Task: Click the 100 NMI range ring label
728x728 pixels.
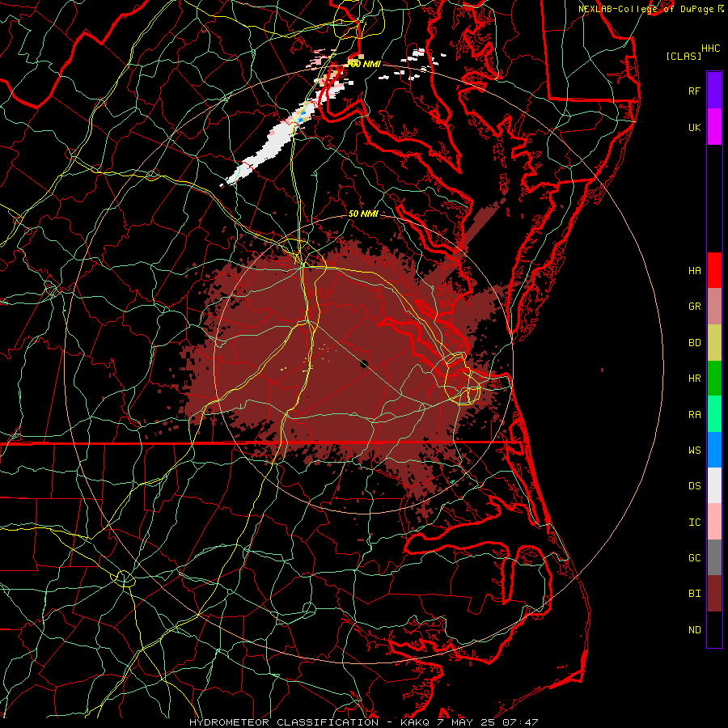Action: tap(363, 64)
